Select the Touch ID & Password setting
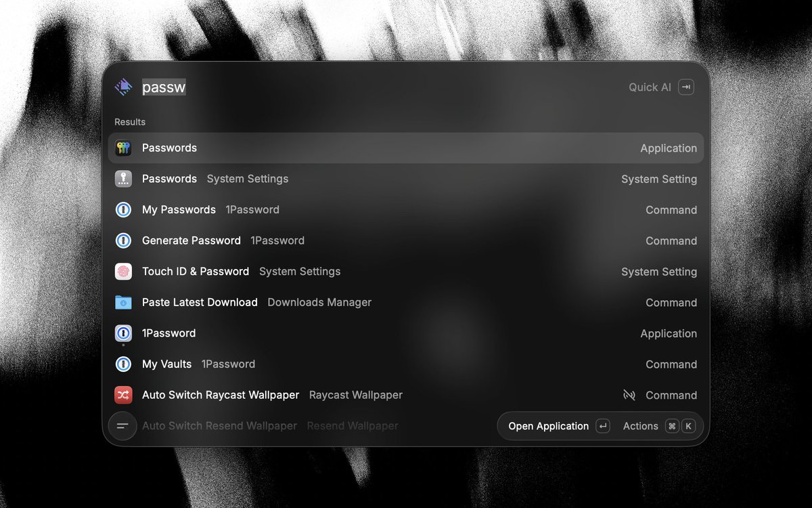This screenshot has width=812, height=508. 406,272
